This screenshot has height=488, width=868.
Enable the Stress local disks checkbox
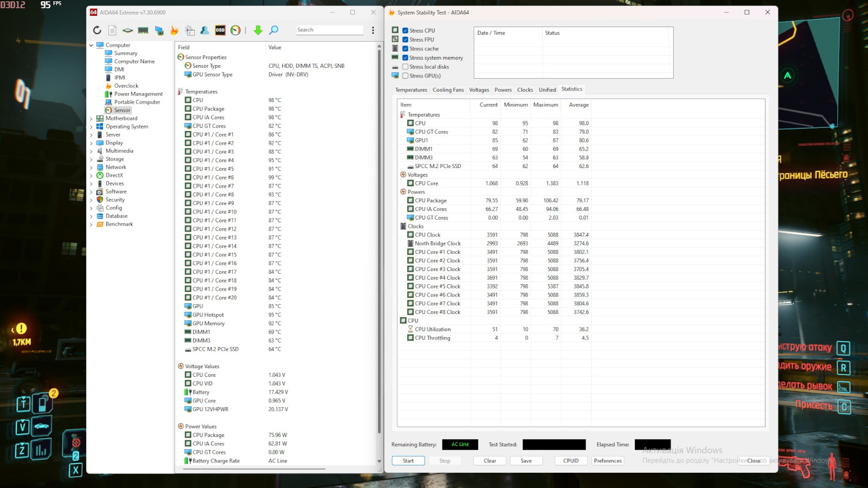[x=405, y=67]
